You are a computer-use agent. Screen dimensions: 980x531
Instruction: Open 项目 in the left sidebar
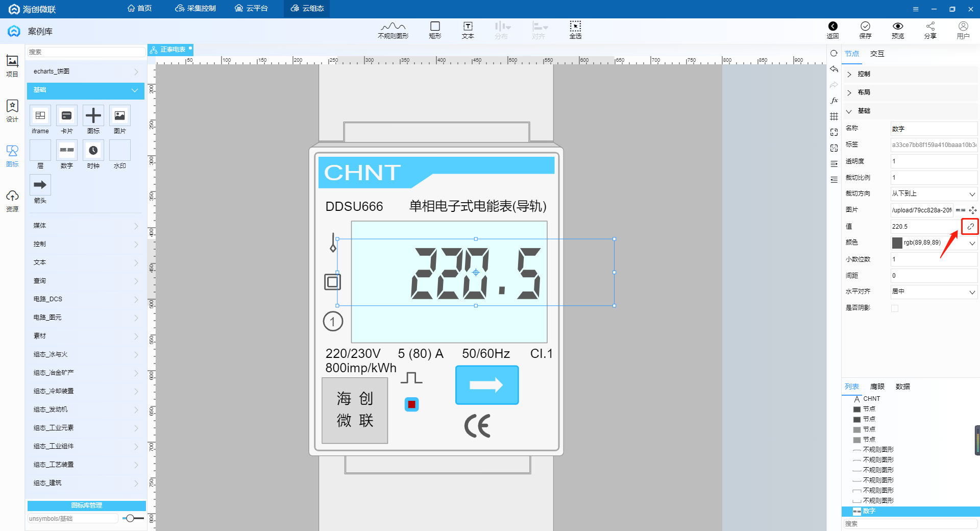12,66
